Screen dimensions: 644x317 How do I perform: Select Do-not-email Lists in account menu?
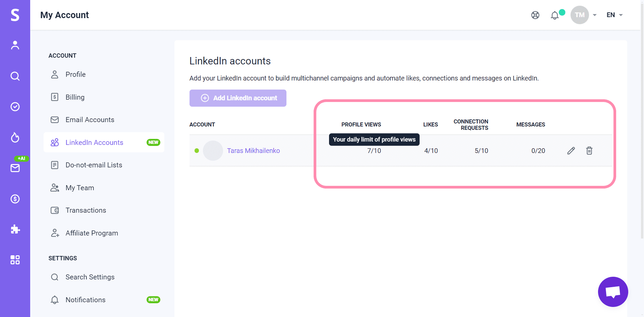94,165
